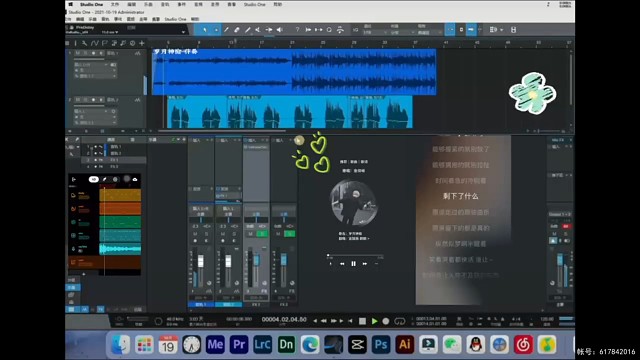
Task: Click the Stop button in transport
Action: [362, 321]
